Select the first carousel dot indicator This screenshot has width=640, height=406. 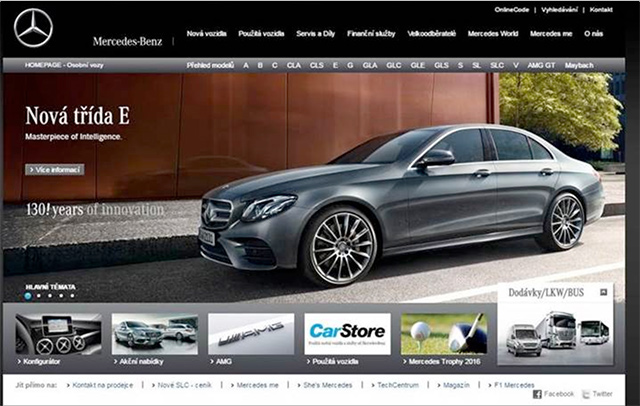28,296
